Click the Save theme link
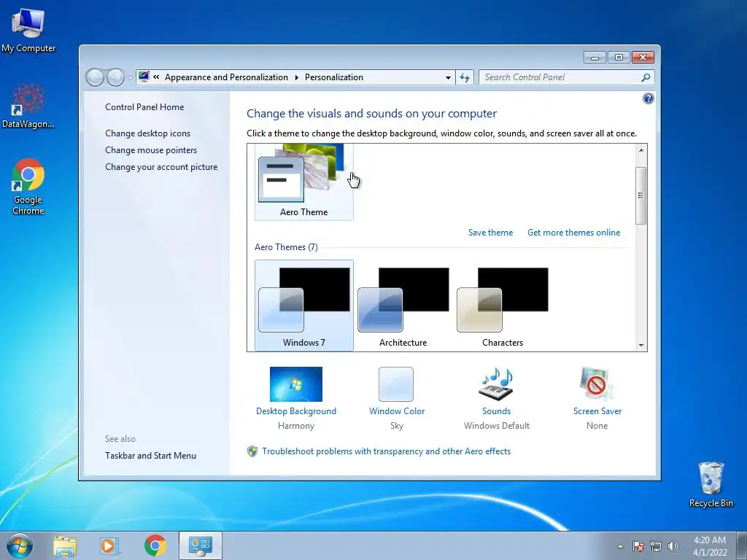This screenshot has height=560, width=747. pyautogui.click(x=490, y=233)
